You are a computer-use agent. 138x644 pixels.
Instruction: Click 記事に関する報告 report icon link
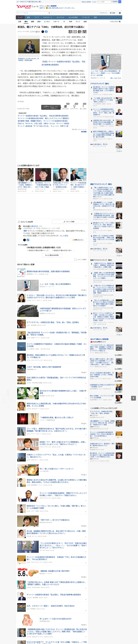24,109
